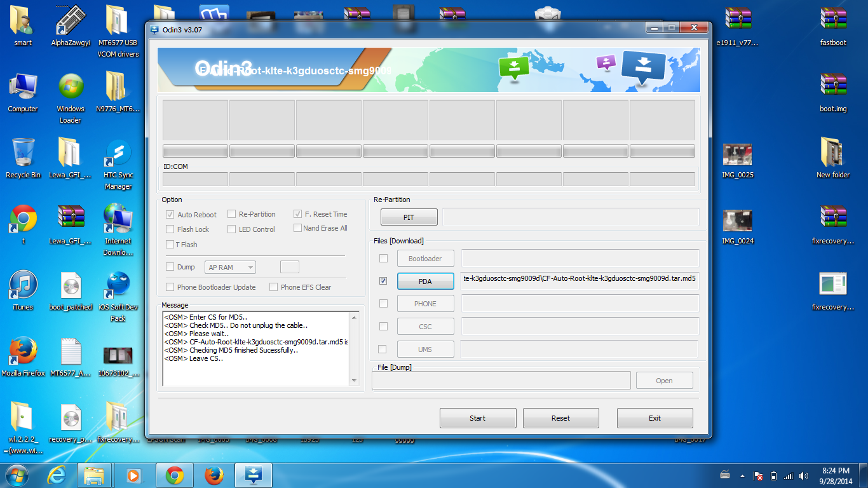This screenshot has width=868, height=488.
Task: Click the Bootloader file button
Action: (x=425, y=259)
